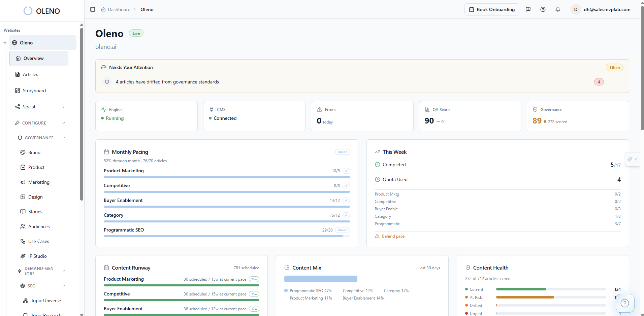The height and width of the screenshot is (316, 644).
Task: Open the floating help widget
Action: tap(625, 303)
